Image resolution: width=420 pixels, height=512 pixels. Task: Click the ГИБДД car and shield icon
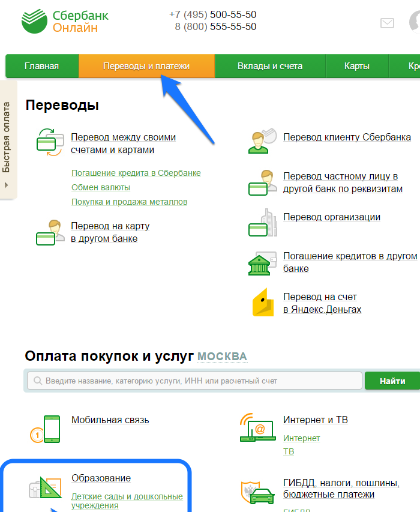pos(257,492)
